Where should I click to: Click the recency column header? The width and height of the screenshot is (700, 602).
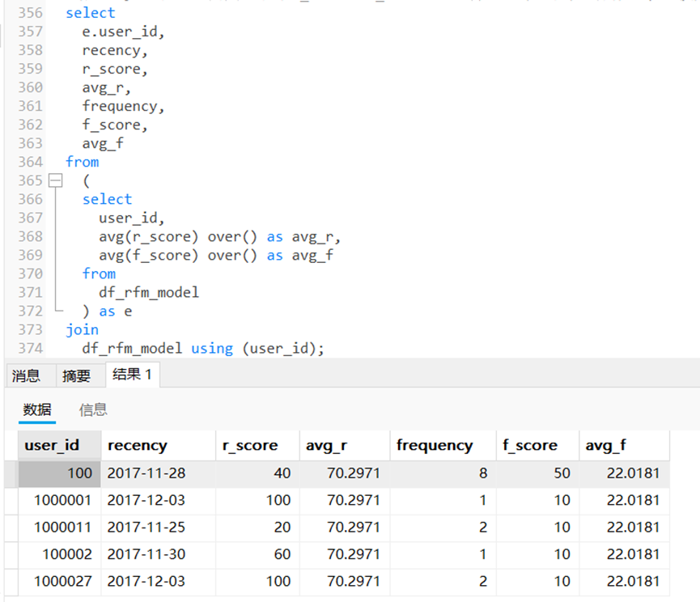pyautogui.click(x=158, y=445)
